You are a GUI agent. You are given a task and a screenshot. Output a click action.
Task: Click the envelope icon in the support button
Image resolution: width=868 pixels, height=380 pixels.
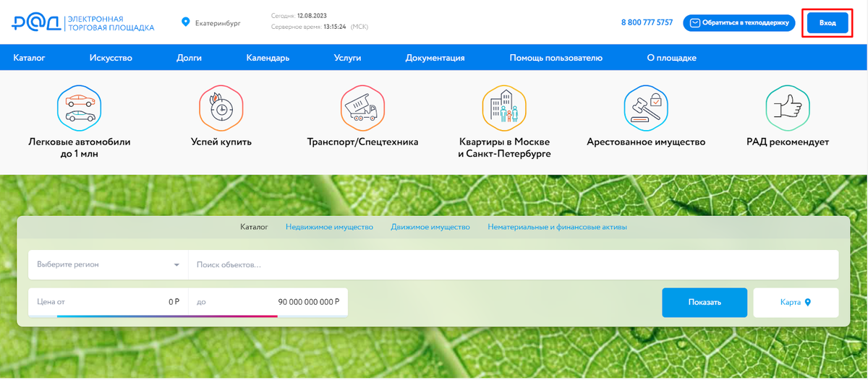click(695, 23)
